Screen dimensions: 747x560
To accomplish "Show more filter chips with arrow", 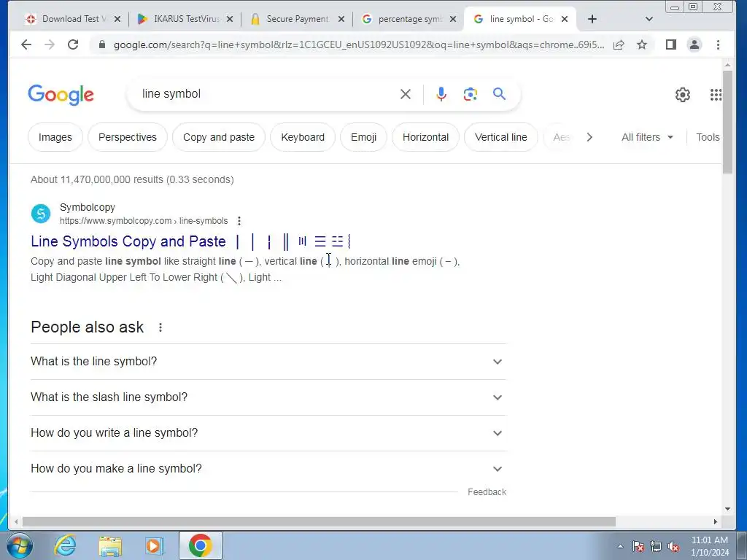I will (x=589, y=137).
